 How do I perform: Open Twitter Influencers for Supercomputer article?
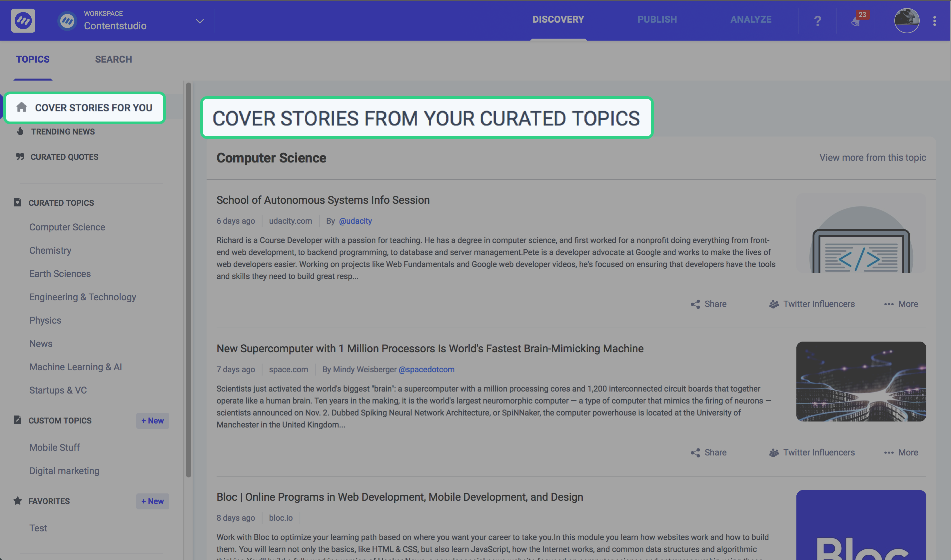click(x=812, y=452)
